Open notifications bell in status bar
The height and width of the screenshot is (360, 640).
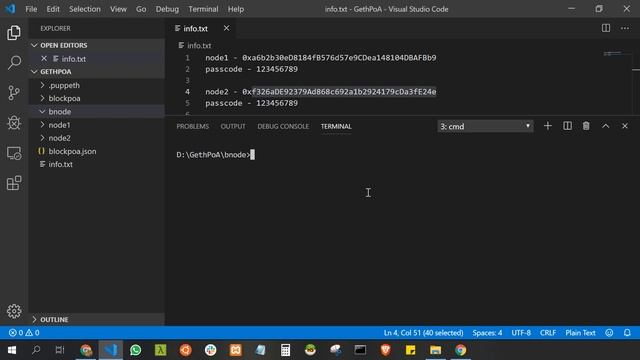pyautogui.click(x=627, y=333)
